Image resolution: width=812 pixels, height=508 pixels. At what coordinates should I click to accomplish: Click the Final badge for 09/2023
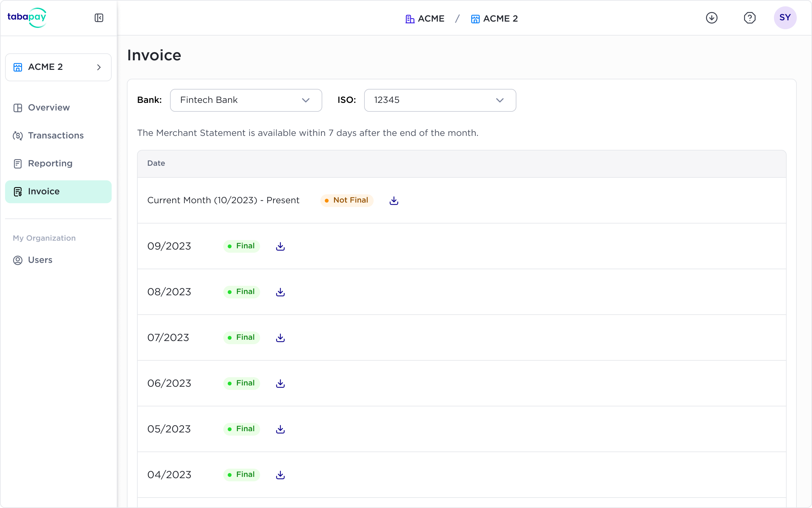point(242,246)
